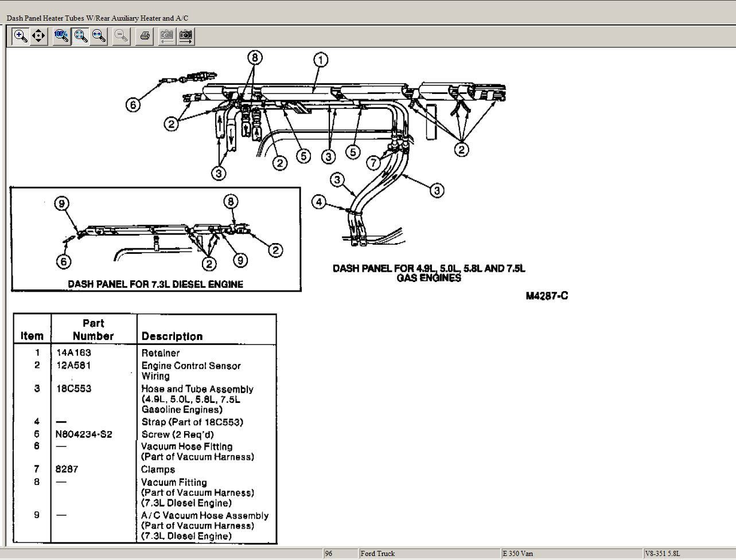This screenshot has width=736, height=560.
Task: Print the diagram with printer icon
Action: [145, 37]
